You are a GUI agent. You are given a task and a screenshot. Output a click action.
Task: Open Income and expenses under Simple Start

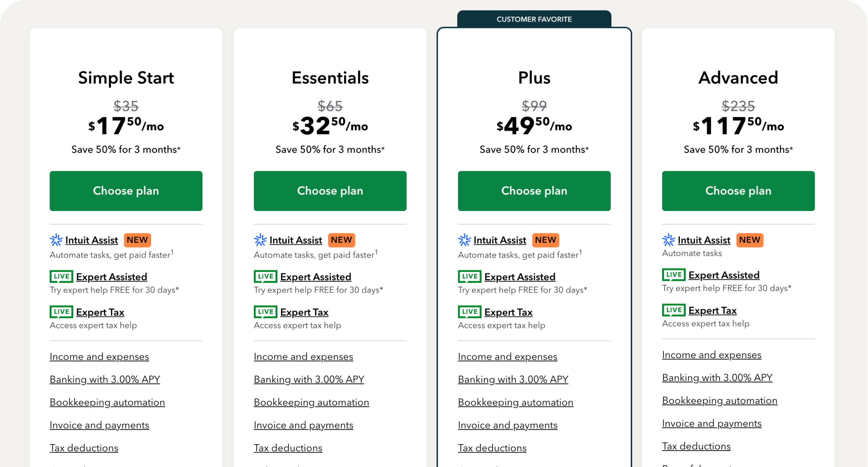(x=99, y=356)
